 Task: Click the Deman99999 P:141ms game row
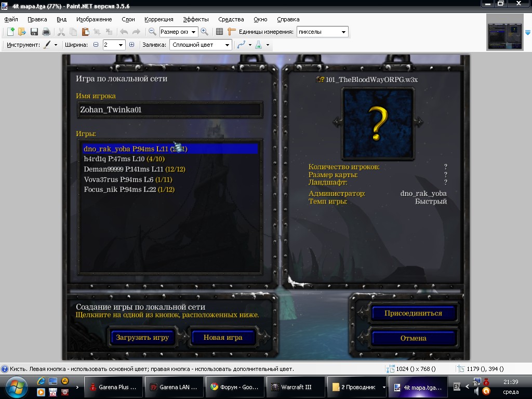coord(170,169)
